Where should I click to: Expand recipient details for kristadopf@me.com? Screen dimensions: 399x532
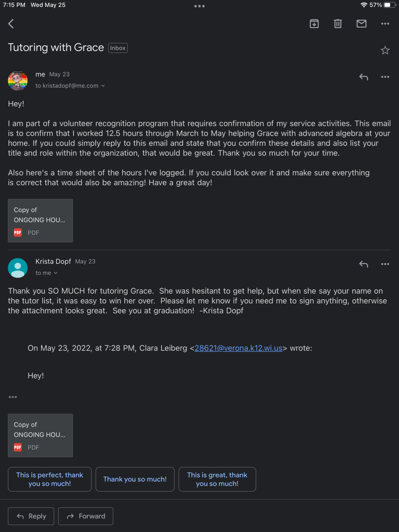pyautogui.click(x=103, y=86)
